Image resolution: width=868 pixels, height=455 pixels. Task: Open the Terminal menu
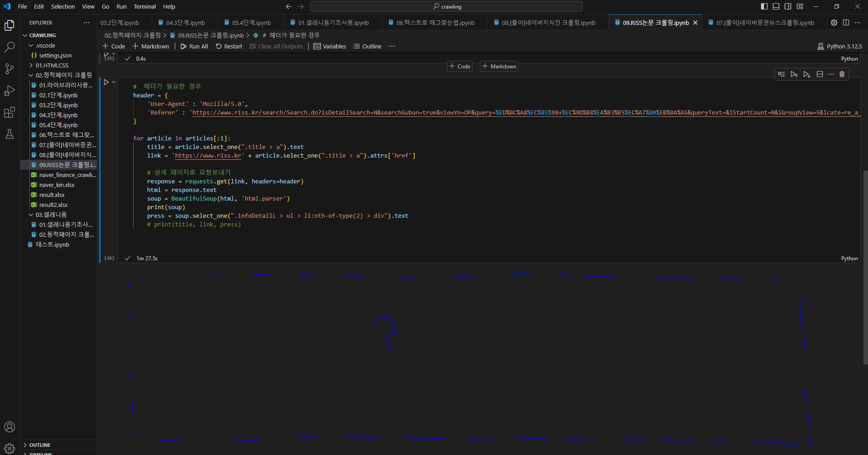coord(145,6)
